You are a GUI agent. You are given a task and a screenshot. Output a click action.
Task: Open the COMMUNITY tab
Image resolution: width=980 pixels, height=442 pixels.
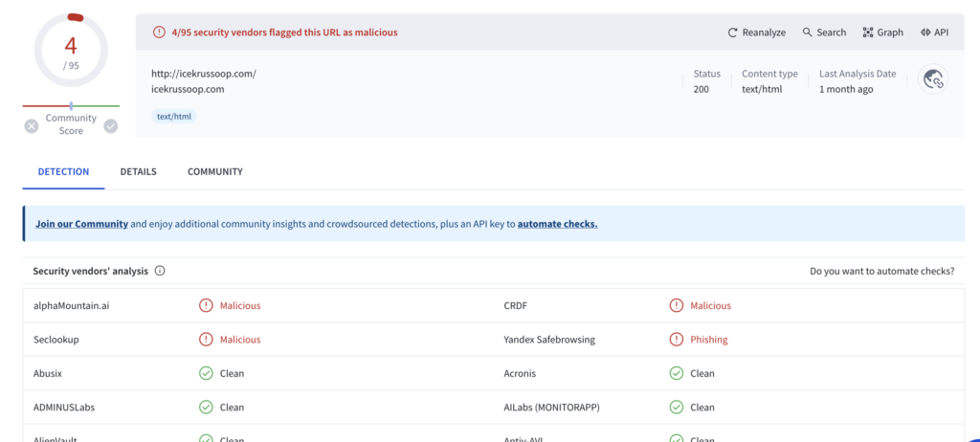(215, 171)
